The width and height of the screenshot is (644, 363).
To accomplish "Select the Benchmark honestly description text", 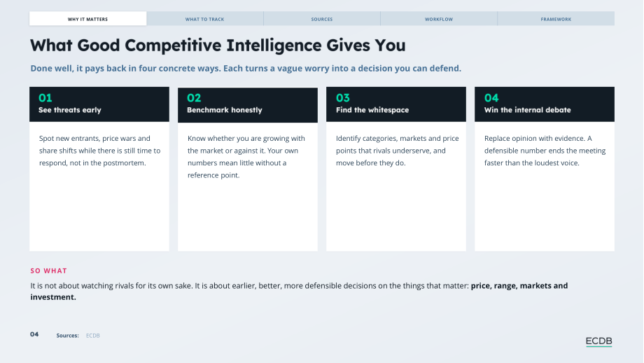I will pos(246,157).
